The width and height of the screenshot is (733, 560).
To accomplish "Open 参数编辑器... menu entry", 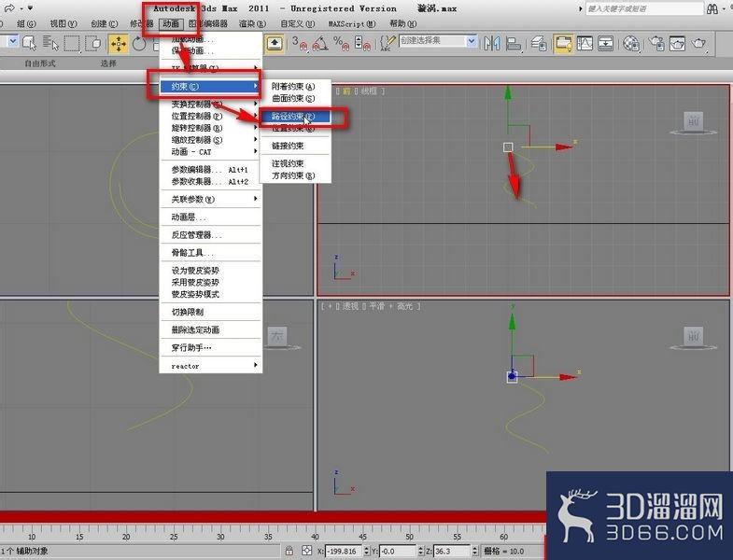I will [210, 170].
